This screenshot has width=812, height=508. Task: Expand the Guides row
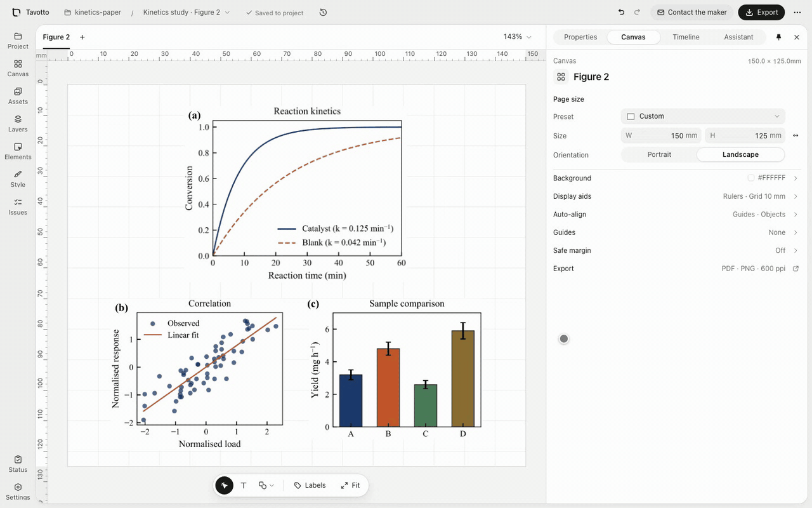point(676,232)
